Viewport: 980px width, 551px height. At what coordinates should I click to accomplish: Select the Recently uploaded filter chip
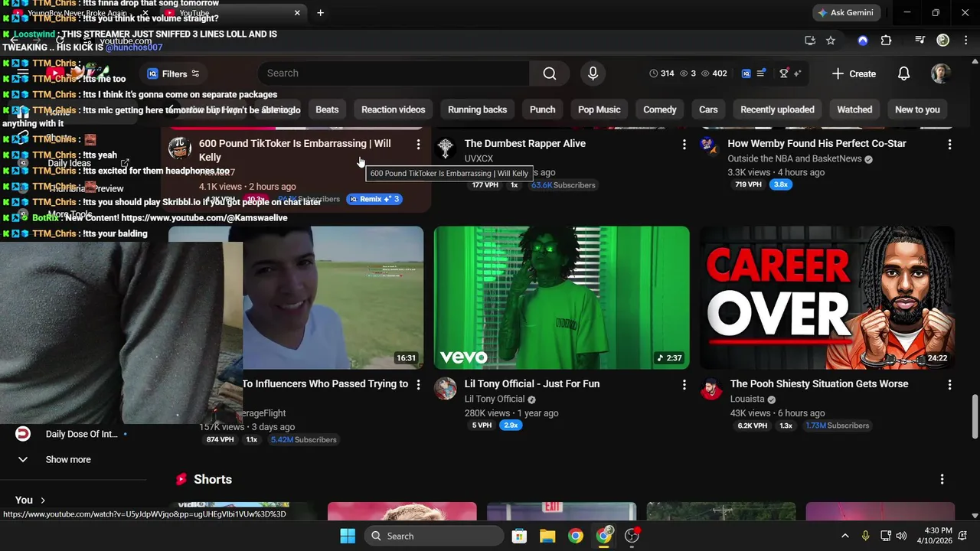tap(777, 109)
